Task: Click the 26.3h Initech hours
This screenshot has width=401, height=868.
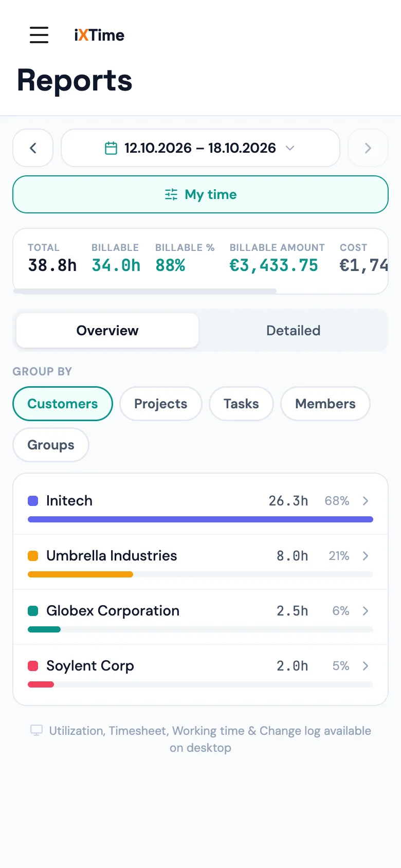Action: point(288,501)
